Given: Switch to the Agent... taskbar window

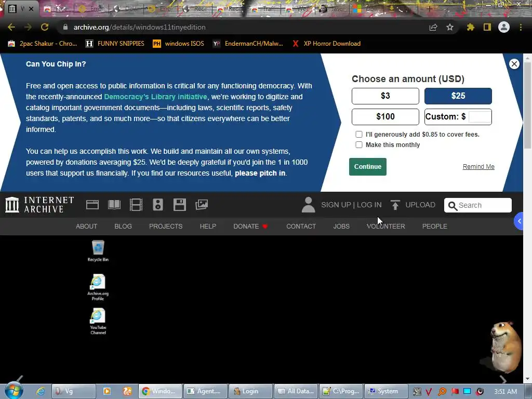Looking at the screenshot, I should 205,391.
